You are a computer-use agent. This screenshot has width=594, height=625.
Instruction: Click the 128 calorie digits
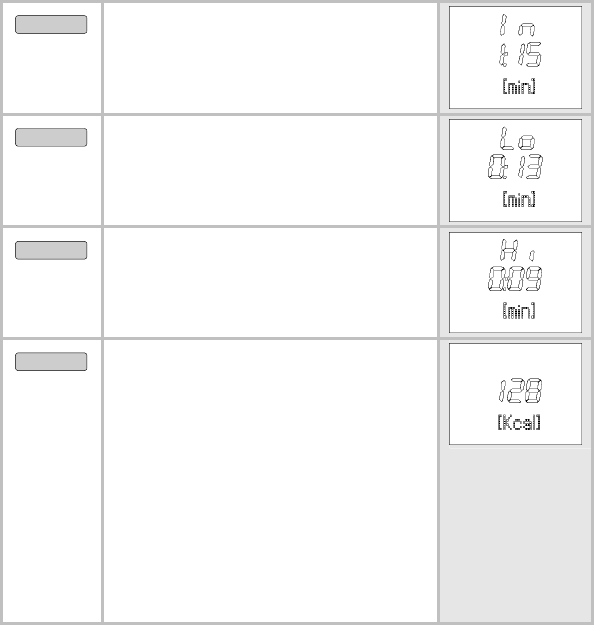coord(520,390)
